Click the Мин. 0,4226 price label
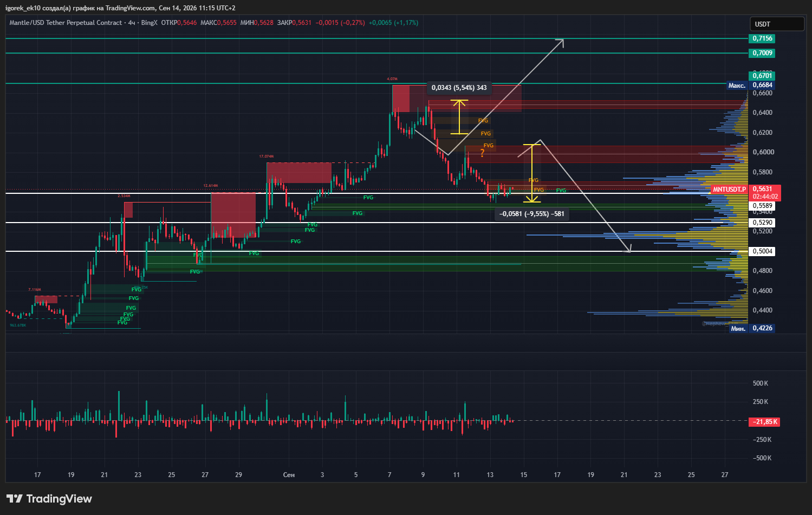This screenshot has width=812, height=515. (752, 328)
